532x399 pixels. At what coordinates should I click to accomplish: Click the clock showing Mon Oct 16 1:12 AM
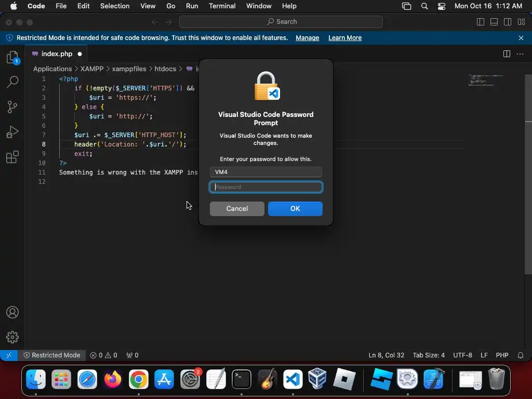click(488, 6)
